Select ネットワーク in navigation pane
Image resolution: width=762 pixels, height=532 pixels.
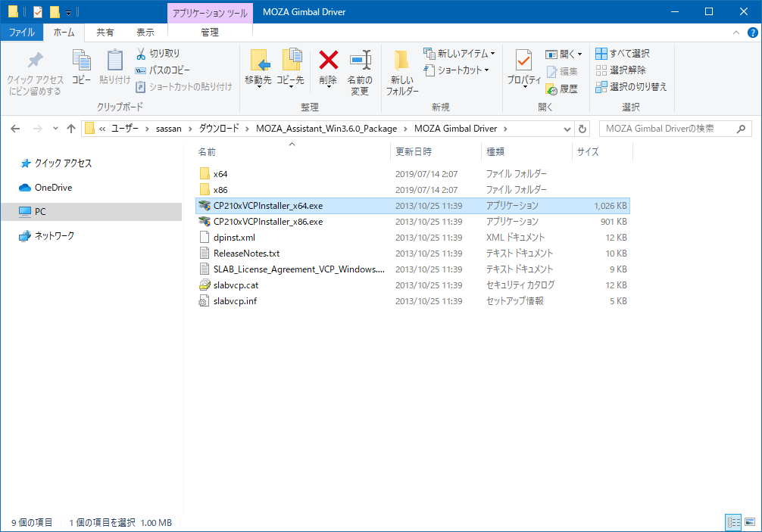click(54, 236)
